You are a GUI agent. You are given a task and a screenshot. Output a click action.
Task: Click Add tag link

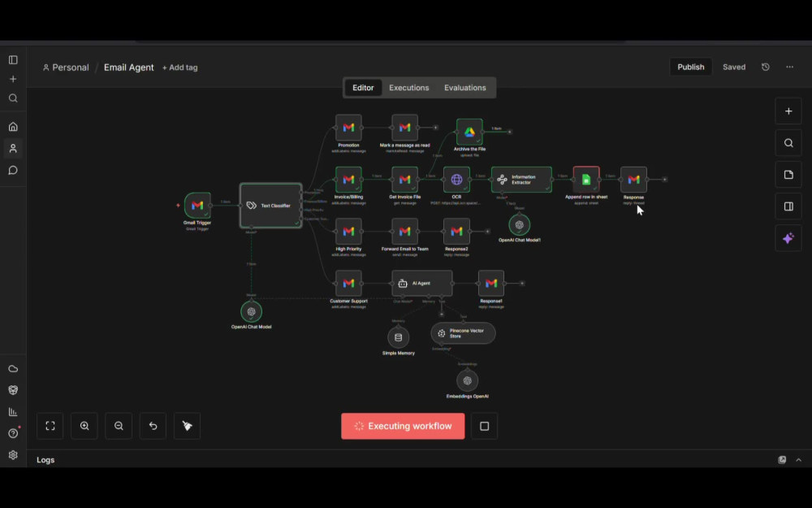179,67
